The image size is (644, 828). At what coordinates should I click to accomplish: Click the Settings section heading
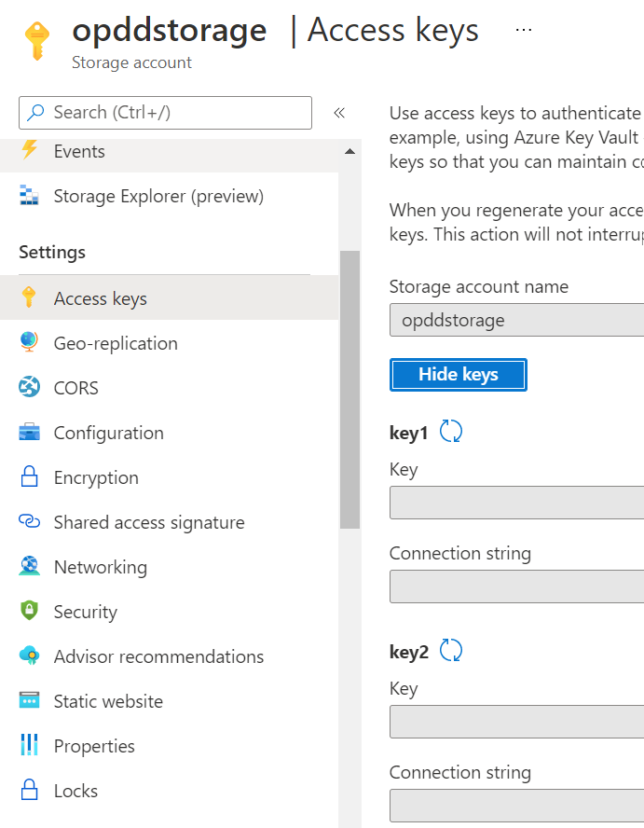52,252
